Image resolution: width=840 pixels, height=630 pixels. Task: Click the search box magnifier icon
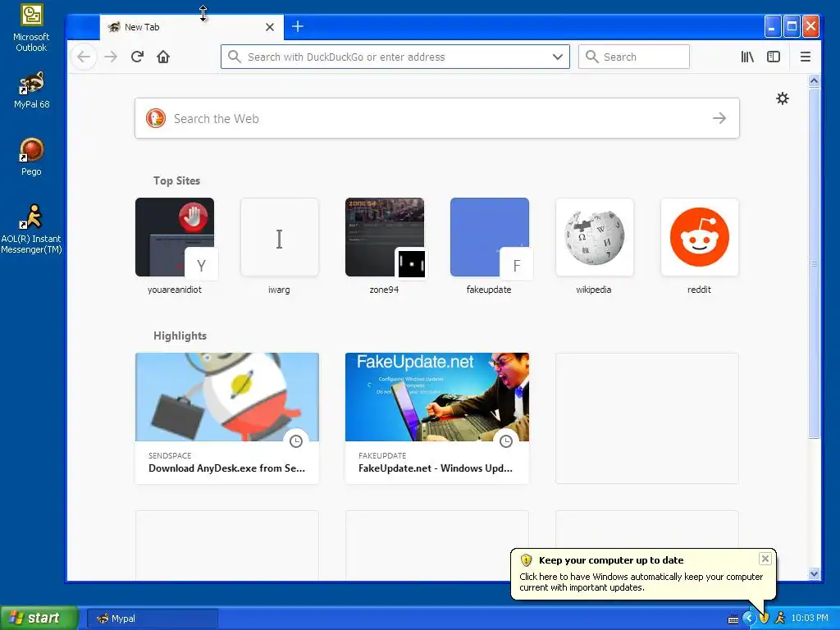[x=591, y=57]
